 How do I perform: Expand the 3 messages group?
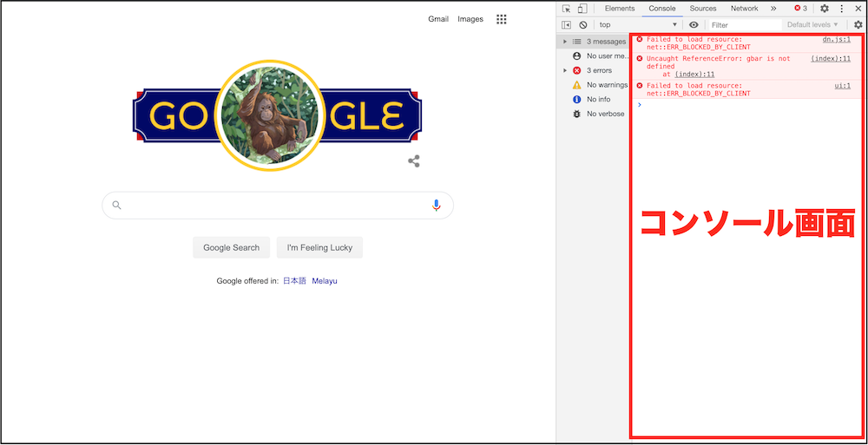pos(565,42)
